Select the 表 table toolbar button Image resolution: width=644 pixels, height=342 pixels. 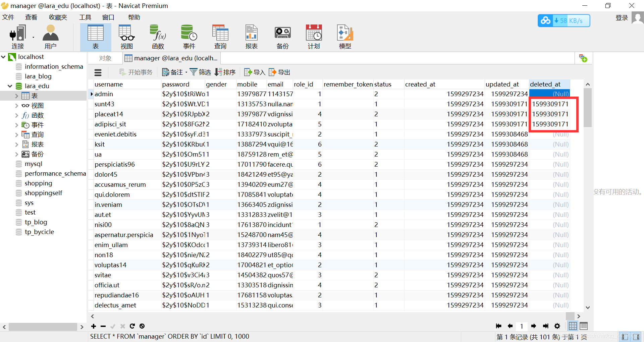coord(96,37)
